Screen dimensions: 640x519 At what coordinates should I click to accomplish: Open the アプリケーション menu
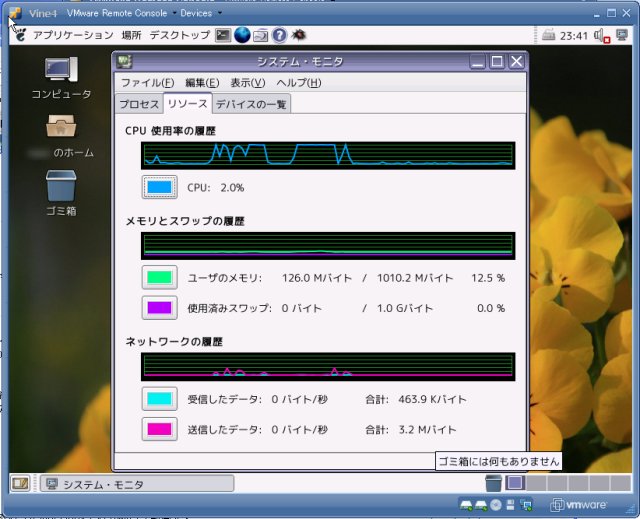click(x=72, y=35)
